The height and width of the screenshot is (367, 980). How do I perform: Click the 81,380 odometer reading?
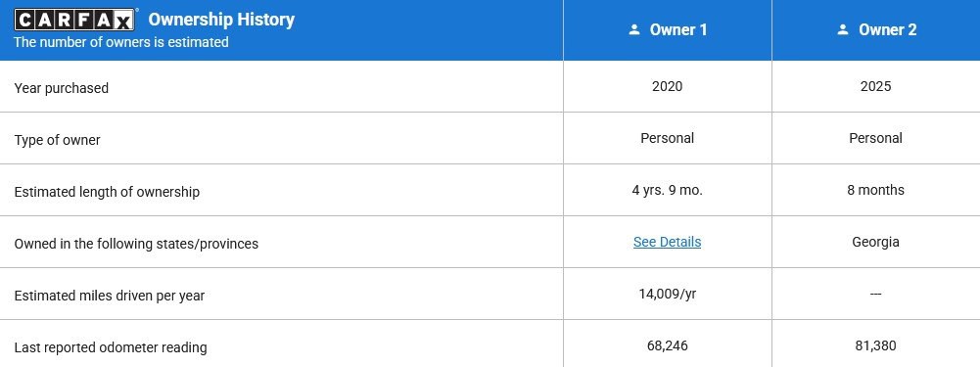point(875,345)
